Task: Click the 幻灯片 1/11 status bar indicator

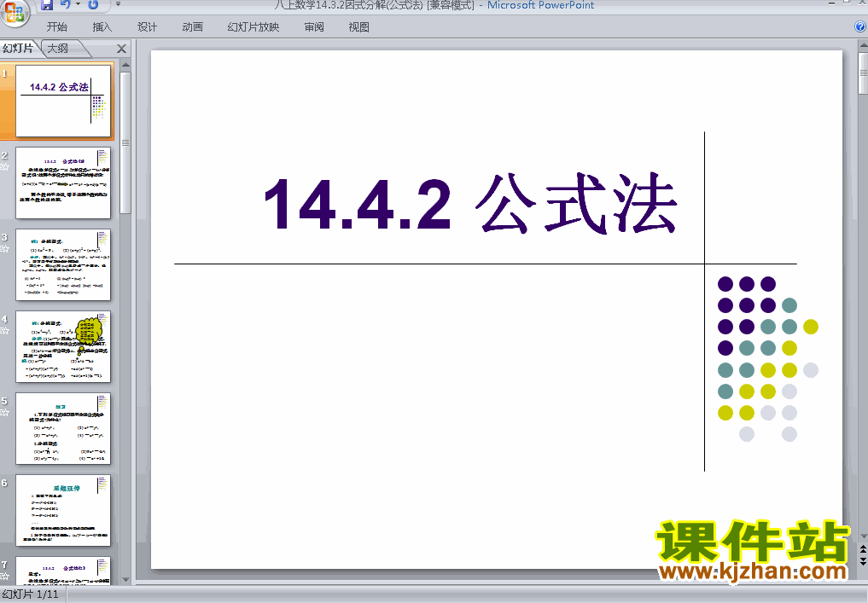Action: 31,594
